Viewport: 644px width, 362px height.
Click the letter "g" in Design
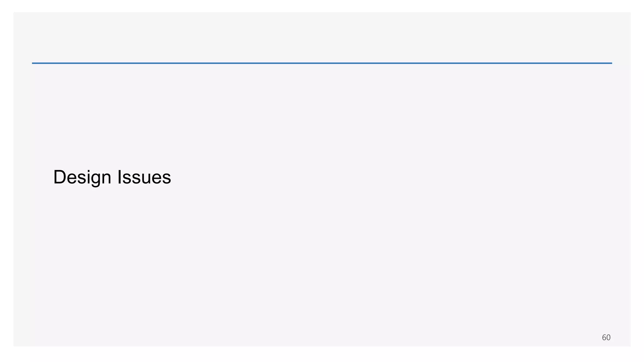pyautogui.click(x=95, y=179)
